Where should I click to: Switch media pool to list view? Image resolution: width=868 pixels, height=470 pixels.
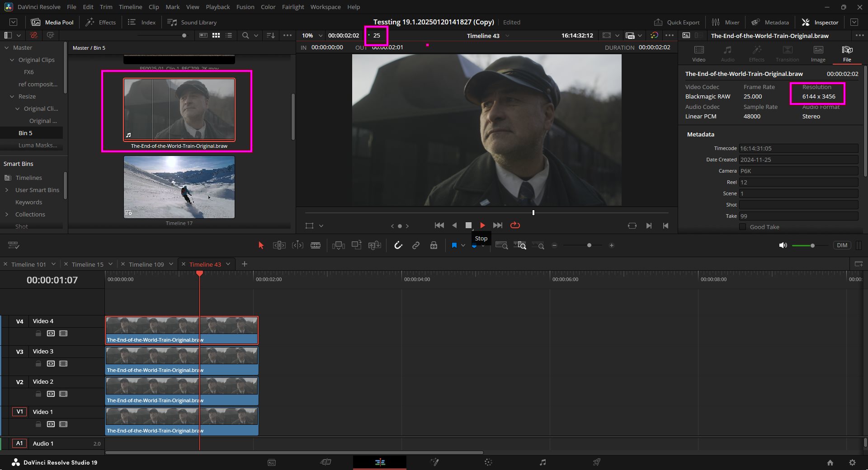(229, 35)
